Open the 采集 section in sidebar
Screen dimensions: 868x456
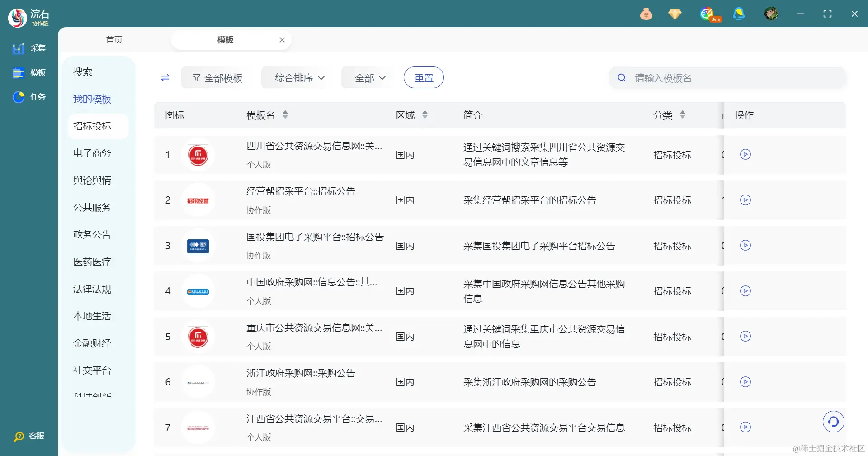click(29, 48)
